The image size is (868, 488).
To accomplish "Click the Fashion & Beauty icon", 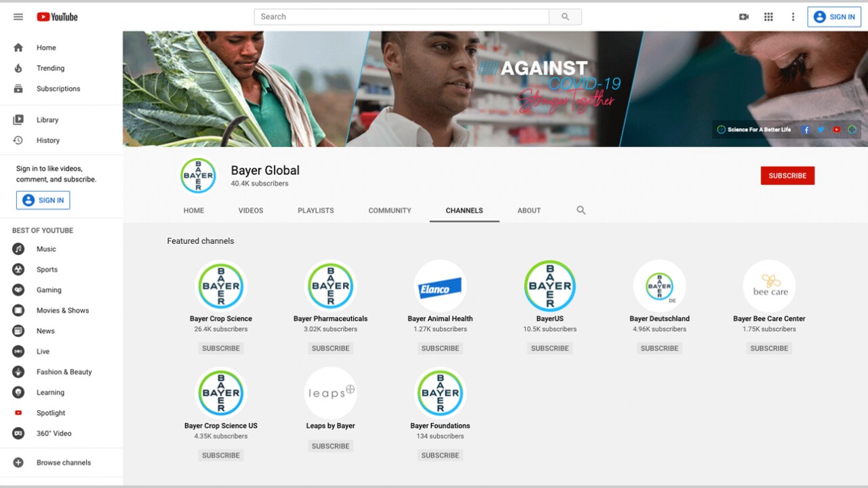I will pos(18,372).
